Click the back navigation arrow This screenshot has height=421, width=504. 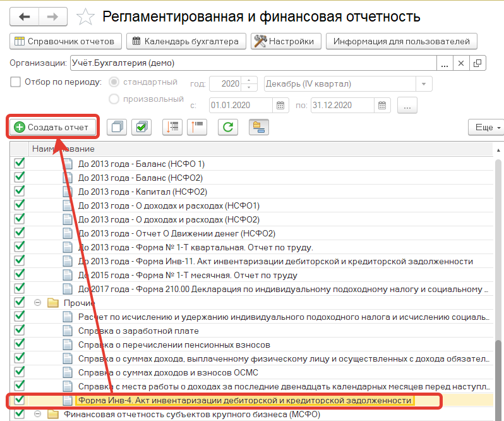[25, 17]
